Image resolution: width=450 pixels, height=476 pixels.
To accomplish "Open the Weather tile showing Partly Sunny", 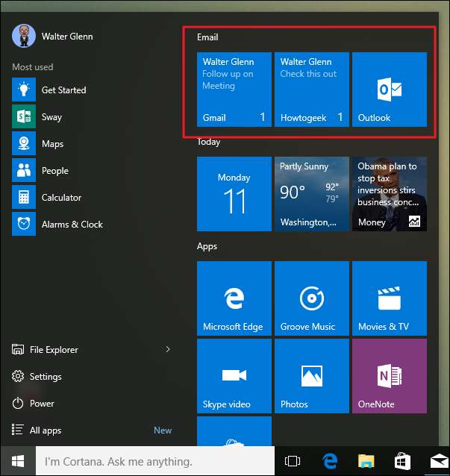I will click(311, 194).
